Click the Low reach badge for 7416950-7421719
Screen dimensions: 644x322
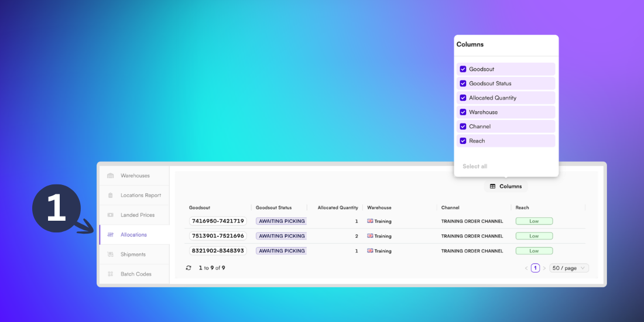coord(534,221)
